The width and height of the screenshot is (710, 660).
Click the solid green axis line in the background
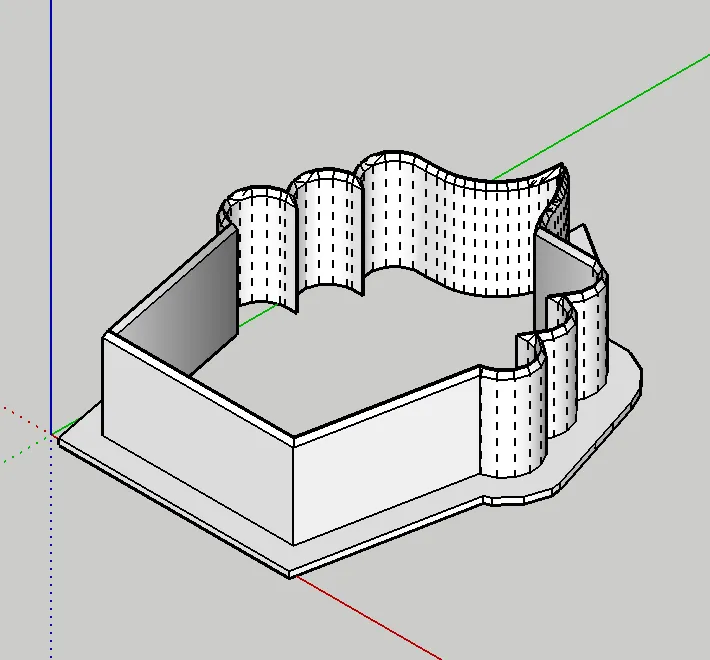click(601, 117)
